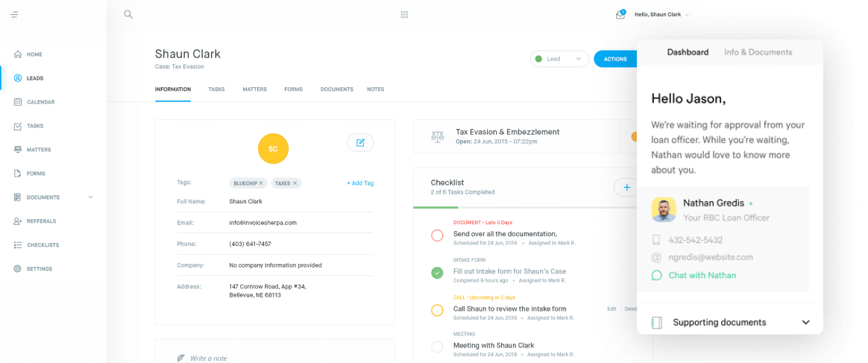Expand the Supporting documents section
The height and width of the screenshot is (363, 868).
pyautogui.click(x=805, y=323)
